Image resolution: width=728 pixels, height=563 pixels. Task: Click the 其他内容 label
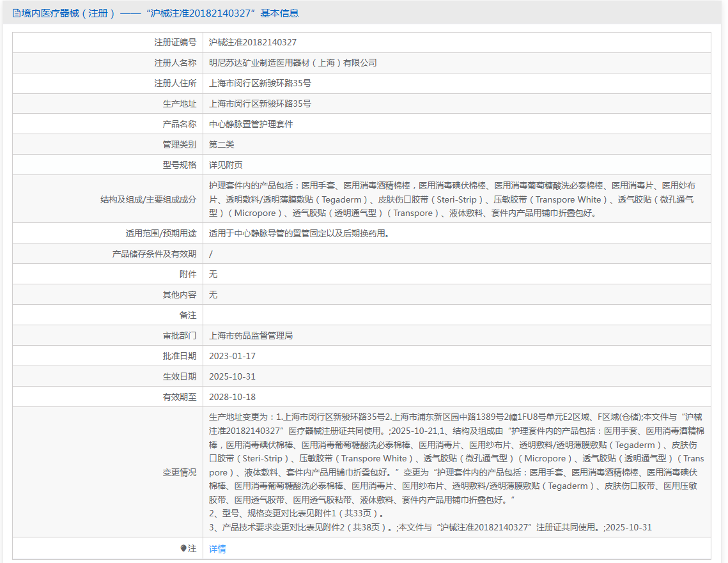[x=180, y=295]
